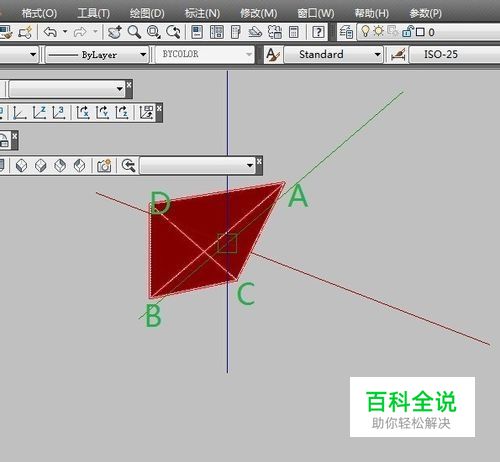Close the UCS toolbar

(159, 108)
